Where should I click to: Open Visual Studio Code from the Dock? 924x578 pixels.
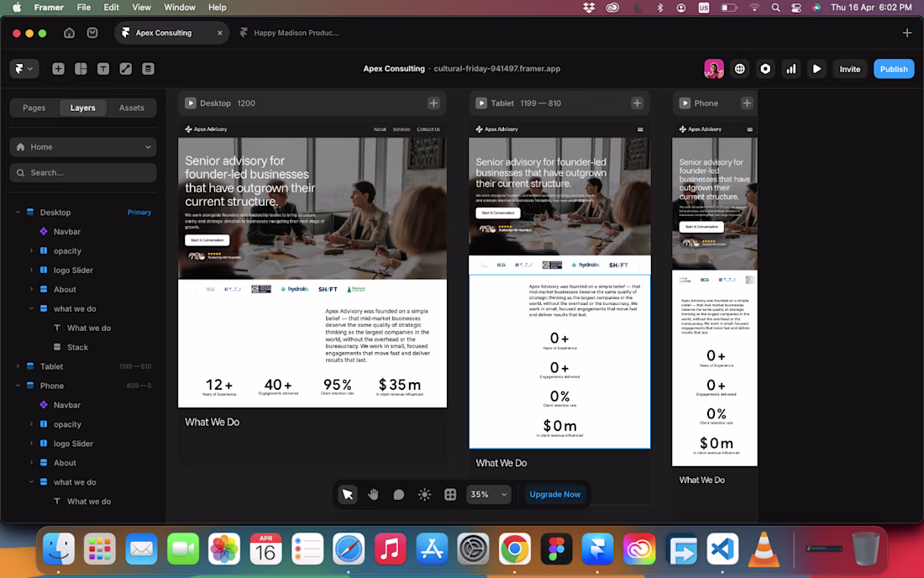pos(722,549)
